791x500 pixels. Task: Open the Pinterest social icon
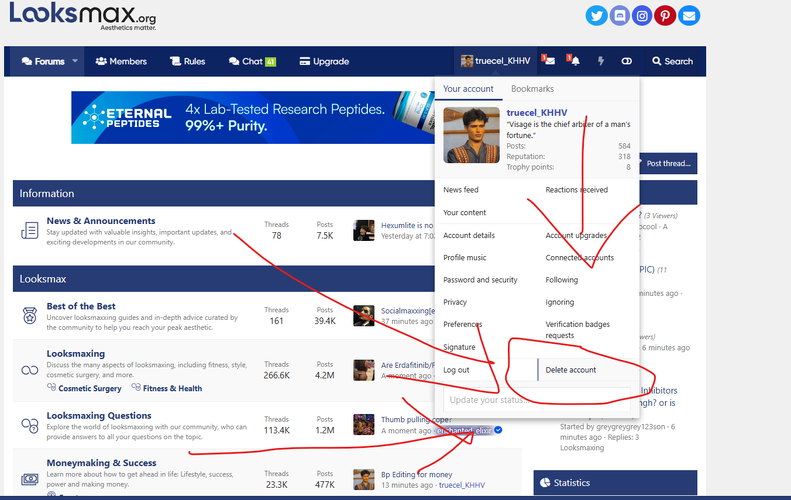tap(665, 16)
